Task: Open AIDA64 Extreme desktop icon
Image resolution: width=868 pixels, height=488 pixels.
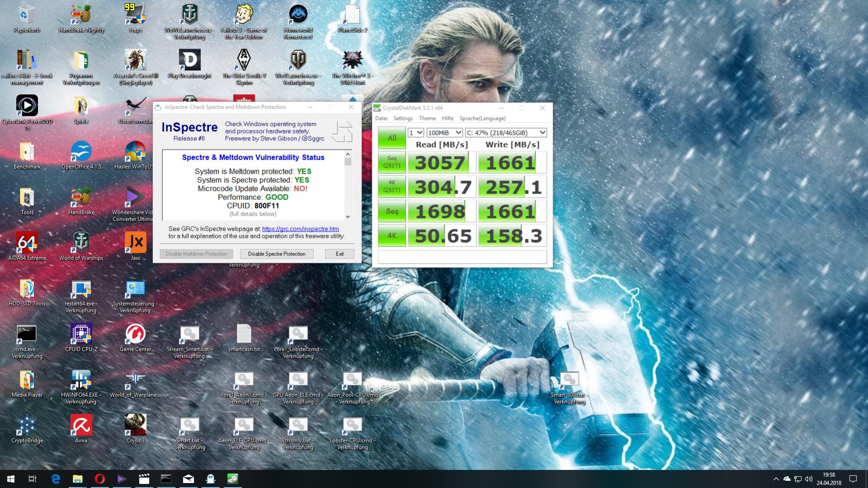Action: (27, 246)
